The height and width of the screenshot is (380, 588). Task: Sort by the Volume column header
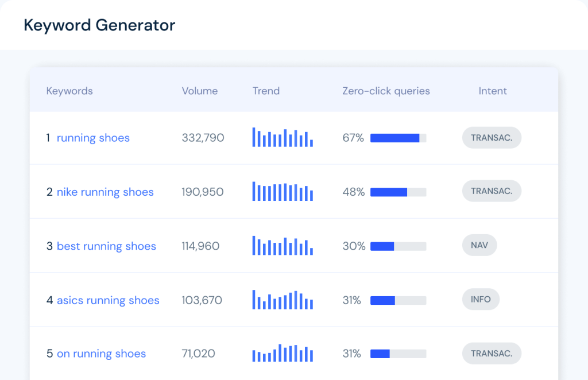[199, 91]
